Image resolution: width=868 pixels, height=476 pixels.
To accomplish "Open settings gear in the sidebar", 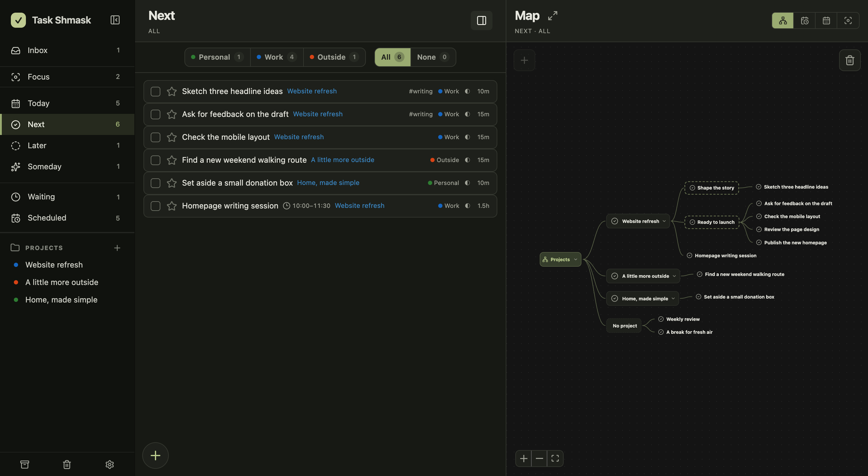I will click(x=109, y=465).
